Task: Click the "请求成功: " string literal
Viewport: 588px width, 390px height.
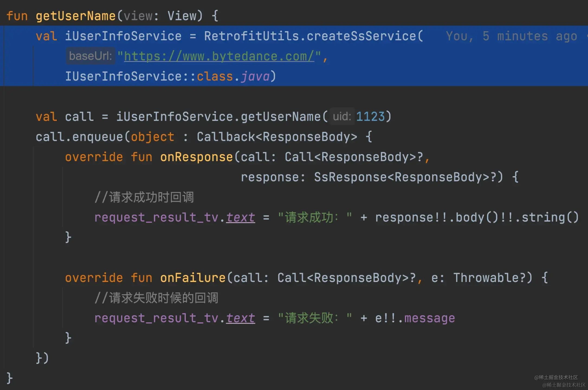Action: (315, 217)
